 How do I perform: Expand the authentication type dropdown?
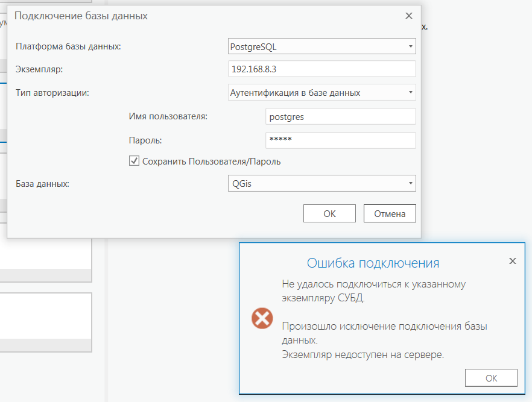click(321, 93)
